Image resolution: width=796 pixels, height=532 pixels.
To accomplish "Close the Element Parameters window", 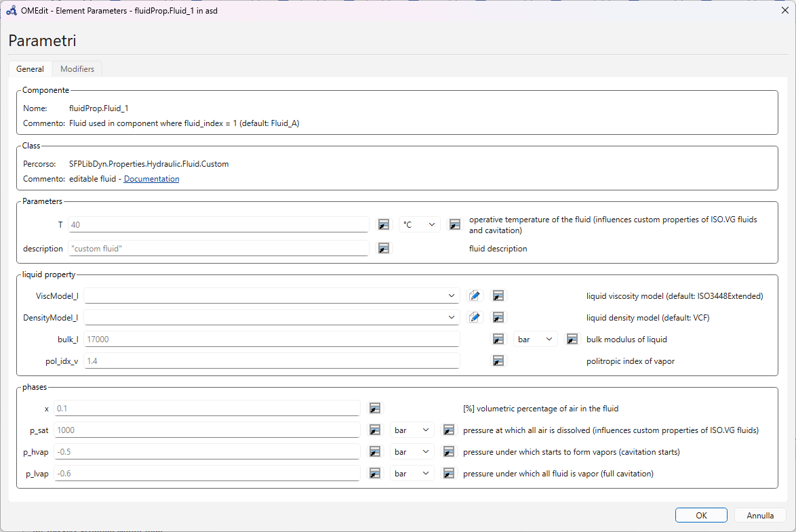I will 785,10.
